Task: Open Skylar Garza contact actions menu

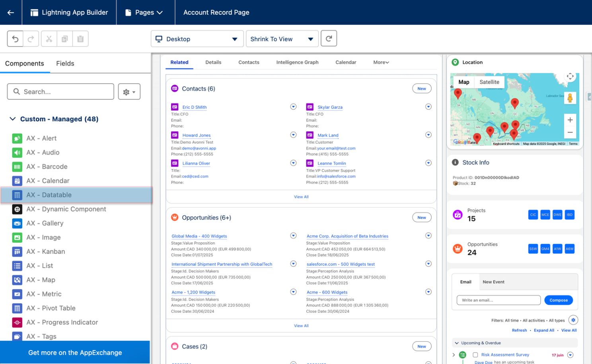Action: [428, 107]
